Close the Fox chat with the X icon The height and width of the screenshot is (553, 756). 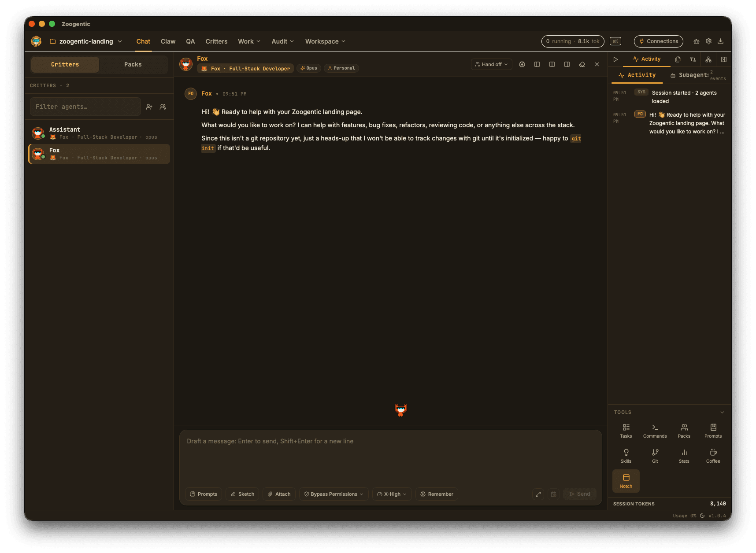(597, 64)
